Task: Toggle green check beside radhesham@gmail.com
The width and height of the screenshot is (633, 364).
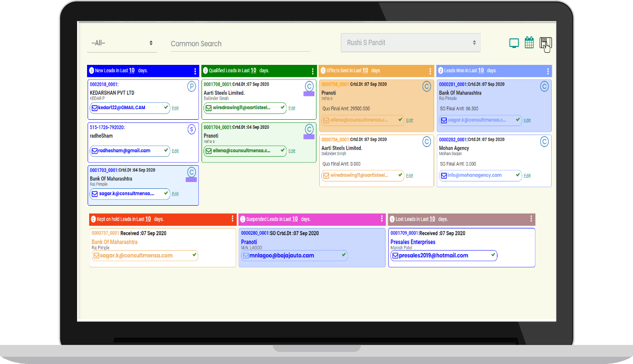Action: (166, 150)
